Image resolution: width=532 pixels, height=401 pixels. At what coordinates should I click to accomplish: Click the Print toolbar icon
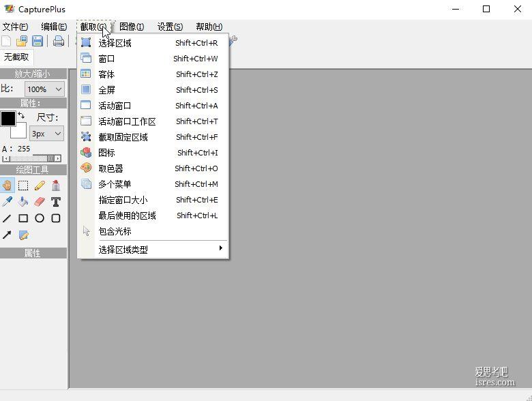pyautogui.click(x=59, y=41)
